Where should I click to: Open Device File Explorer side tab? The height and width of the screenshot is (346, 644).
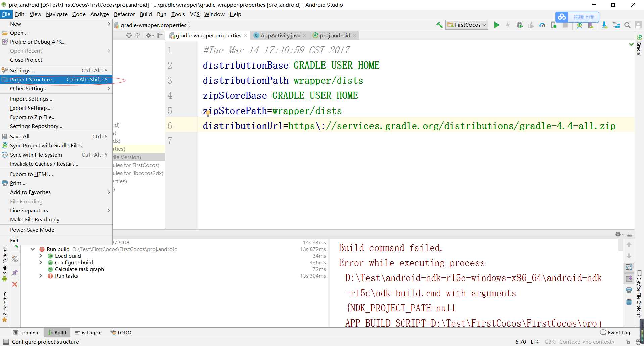(639, 294)
